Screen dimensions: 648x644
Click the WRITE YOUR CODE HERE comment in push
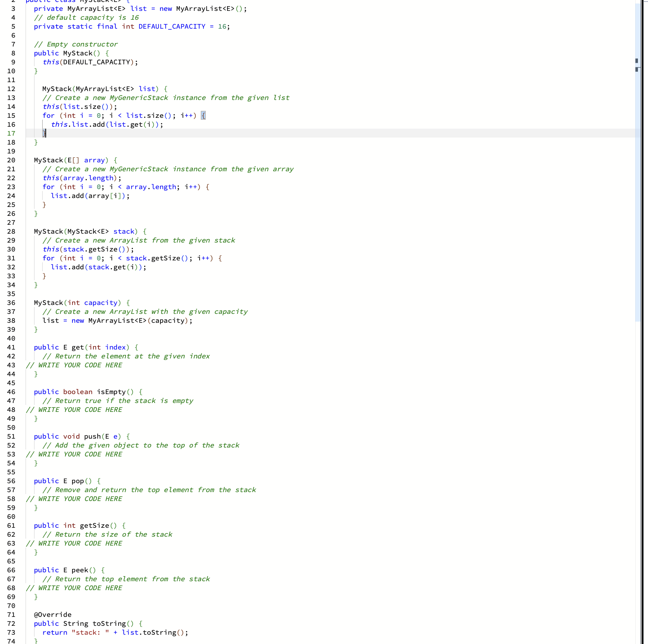click(x=74, y=454)
